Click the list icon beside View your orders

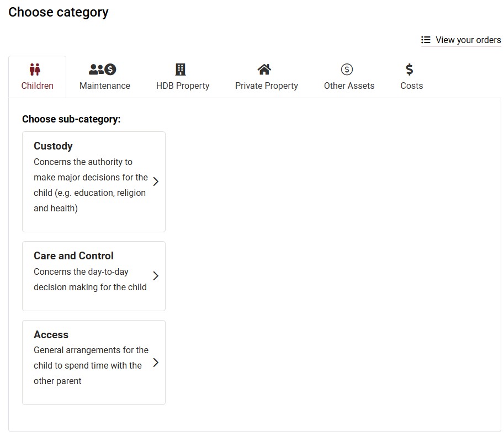click(x=426, y=40)
